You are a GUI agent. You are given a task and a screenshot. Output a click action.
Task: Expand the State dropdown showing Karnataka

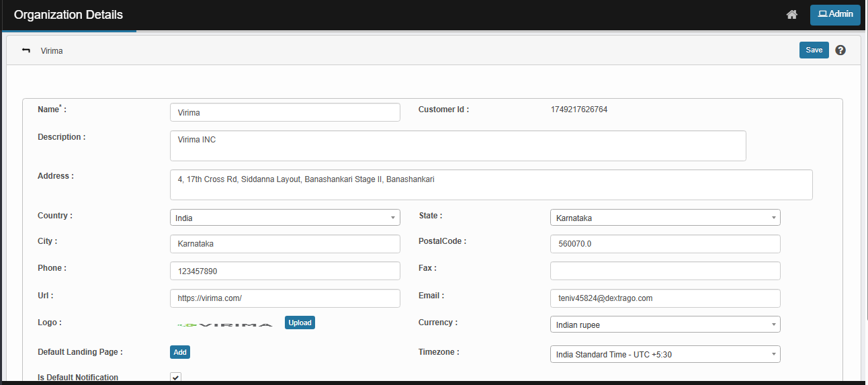[x=664, y=218]
